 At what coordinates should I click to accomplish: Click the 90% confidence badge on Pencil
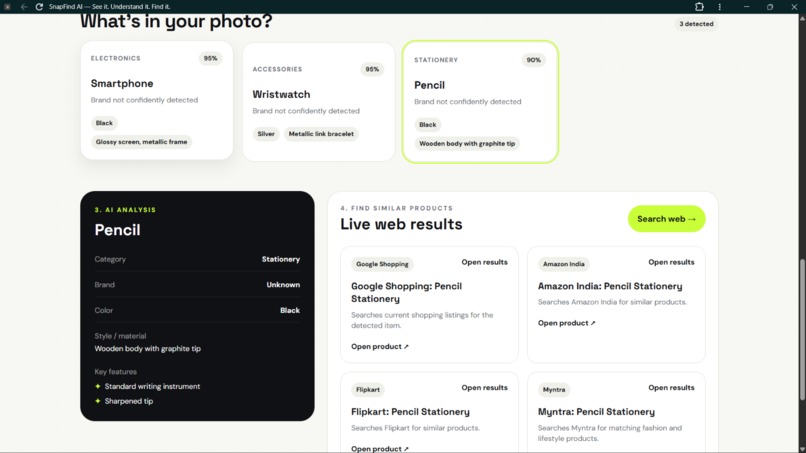[533, 60]
